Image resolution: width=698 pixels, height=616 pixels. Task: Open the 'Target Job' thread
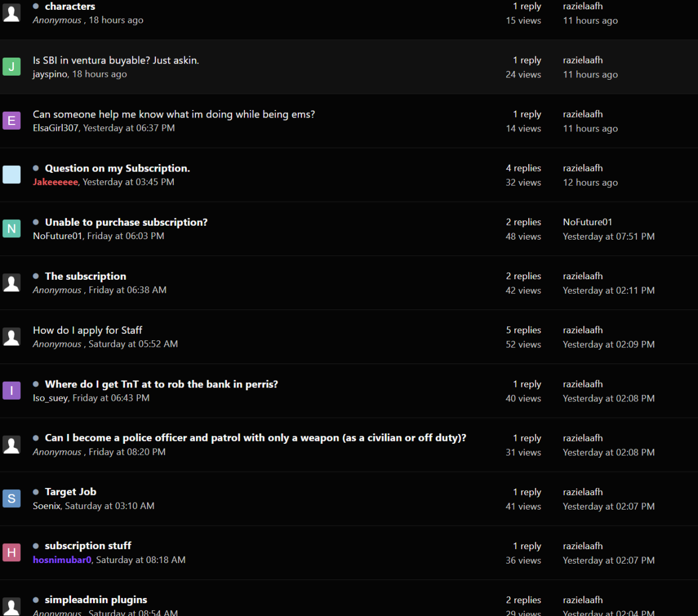pyautogui.click(x=70, y=492)
